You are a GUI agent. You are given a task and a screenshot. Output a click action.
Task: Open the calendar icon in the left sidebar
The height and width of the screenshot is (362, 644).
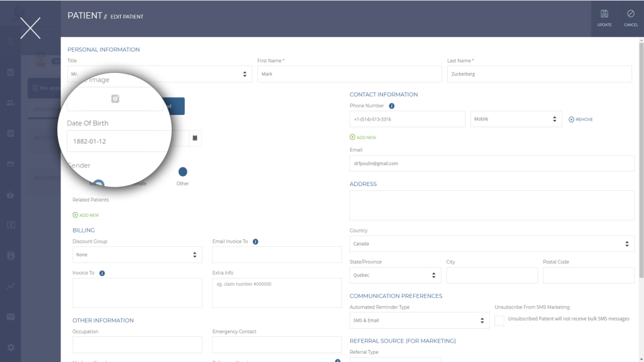tap(11, 72)
